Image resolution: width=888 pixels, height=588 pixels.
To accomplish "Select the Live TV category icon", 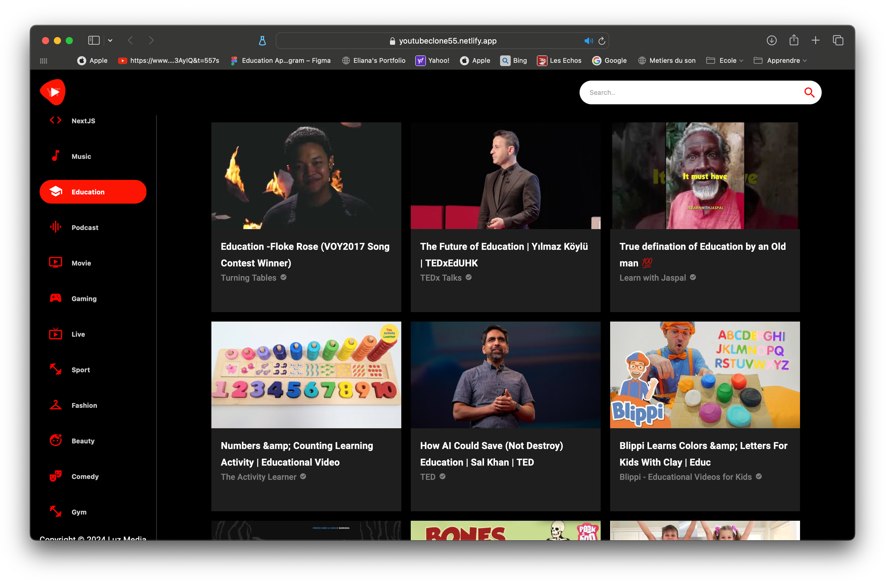I will coord(55,334).
